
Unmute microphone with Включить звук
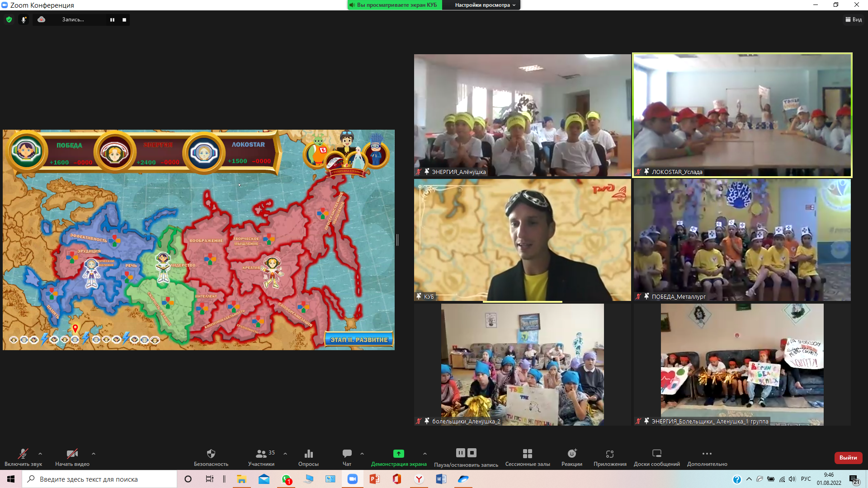(23, 454)
